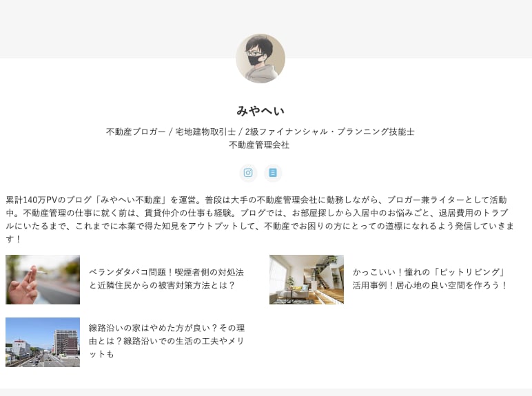Open article かっこいい！憧れの「ピットリビング」
Image resolution: width=532 pixels, height=396 pixels.
click(x=430, y=279)
